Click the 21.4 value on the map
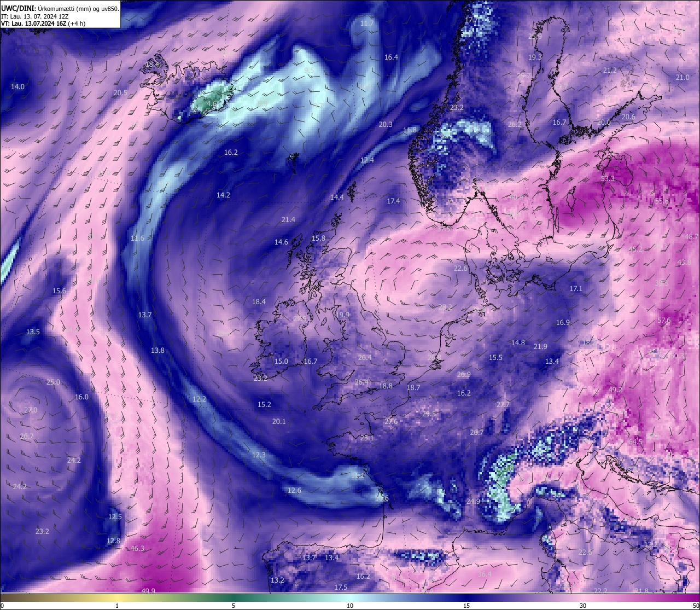 pos(288,219)
